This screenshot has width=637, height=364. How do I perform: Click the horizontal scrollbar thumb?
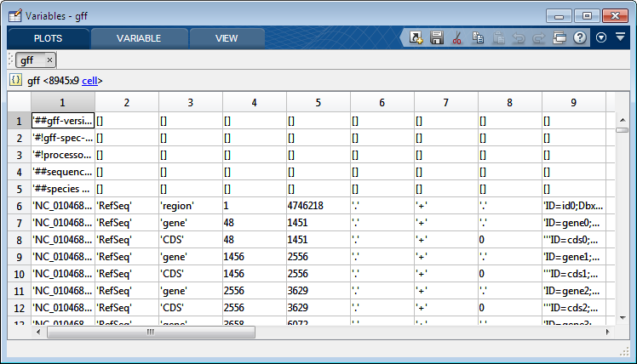pos(151,332)
